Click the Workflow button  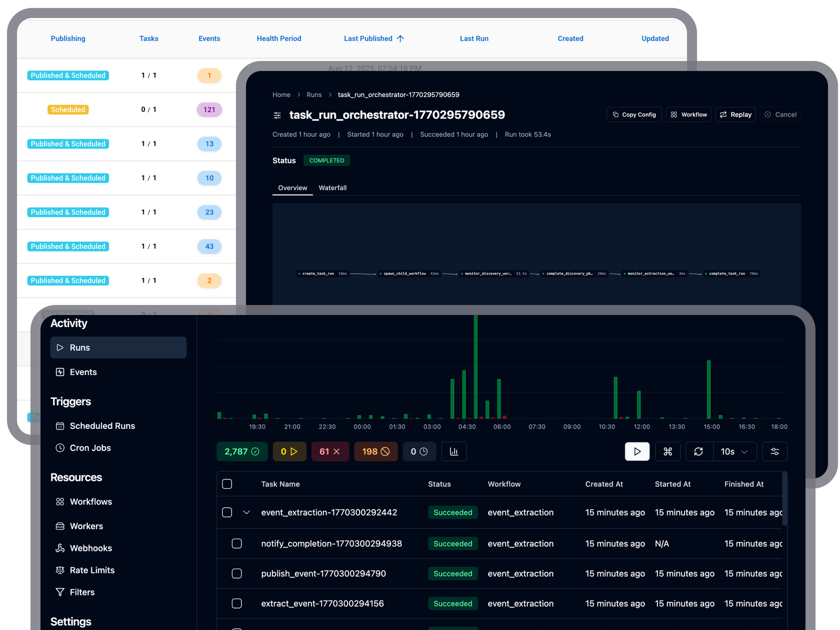689,114
